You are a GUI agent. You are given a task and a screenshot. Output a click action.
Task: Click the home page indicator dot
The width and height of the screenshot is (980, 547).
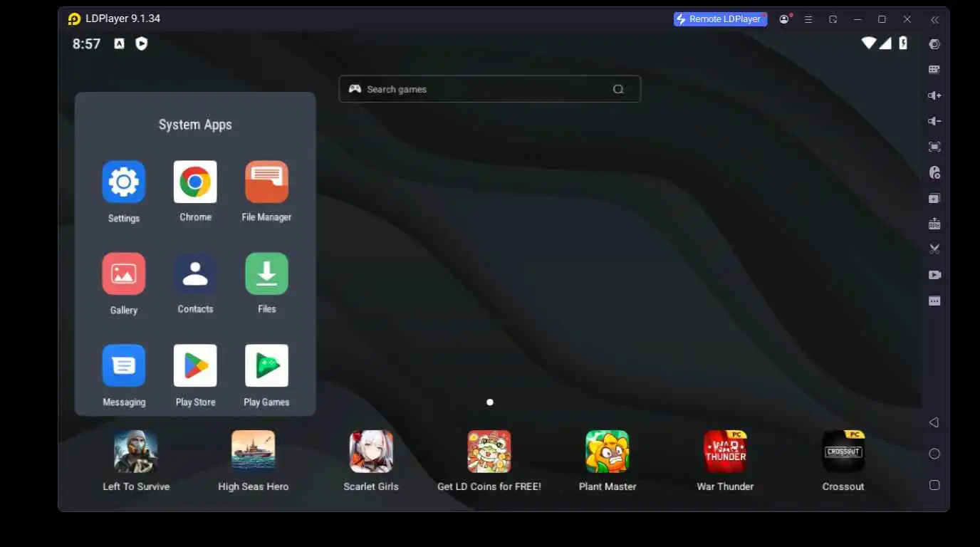pos(489,402)
